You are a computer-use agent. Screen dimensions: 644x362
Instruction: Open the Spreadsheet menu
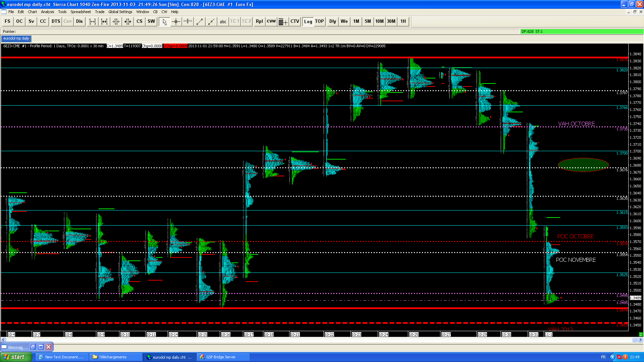click(x=80, y=12)
